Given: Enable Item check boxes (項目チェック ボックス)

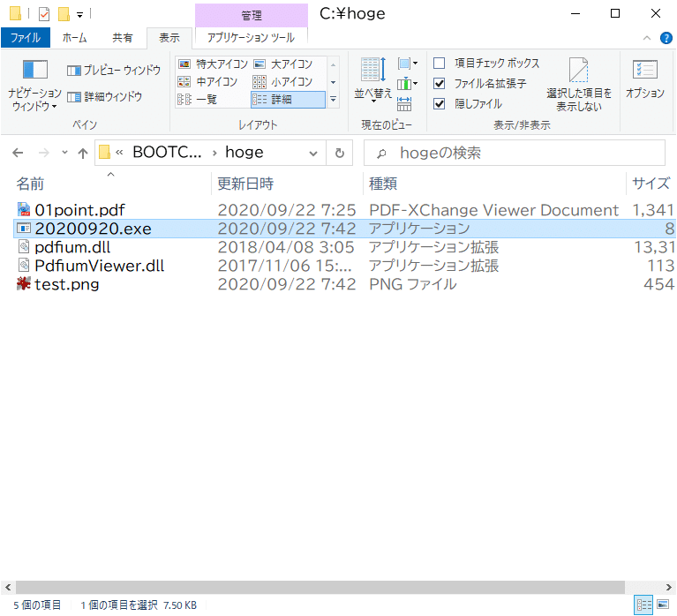Looking at the screenshot, I should coord(439,63).
